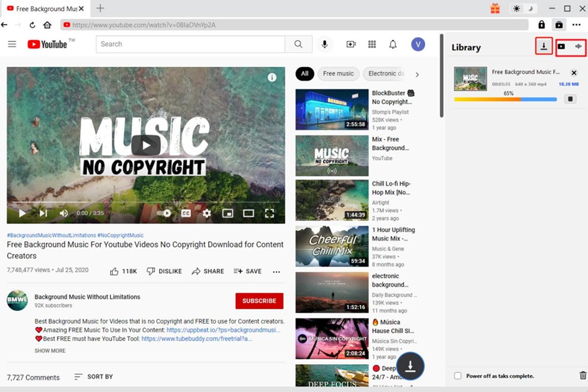Click the download progress bar at 65%
Screen dimensions: 588x392
505,99
